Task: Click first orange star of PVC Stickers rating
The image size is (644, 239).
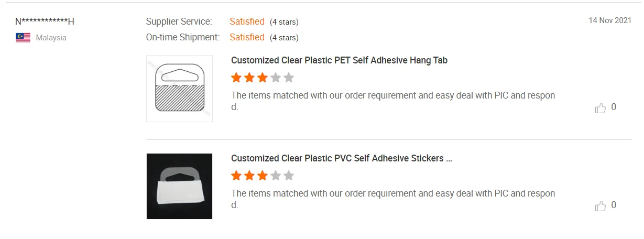Action: click(x=236, y=176)
